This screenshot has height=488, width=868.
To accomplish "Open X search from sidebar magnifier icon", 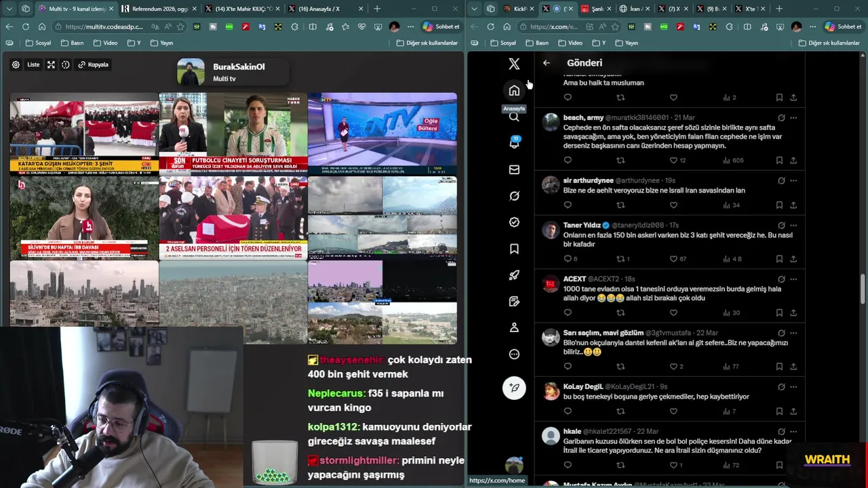I will tap(514, 117).
